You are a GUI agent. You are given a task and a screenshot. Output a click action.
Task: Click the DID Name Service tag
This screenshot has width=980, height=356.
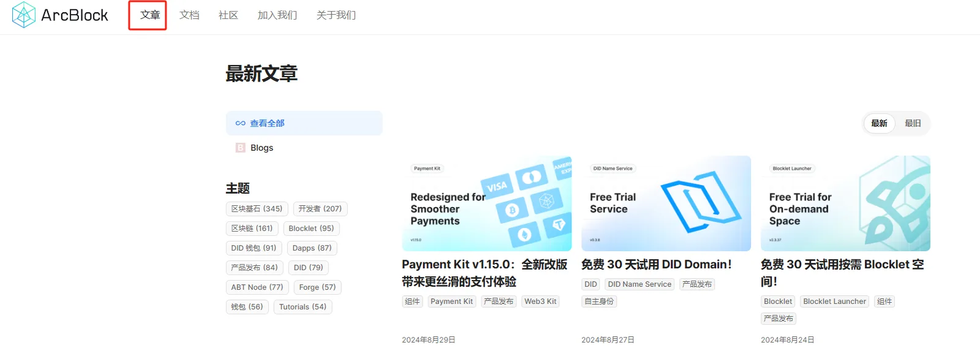click(640, 284)
